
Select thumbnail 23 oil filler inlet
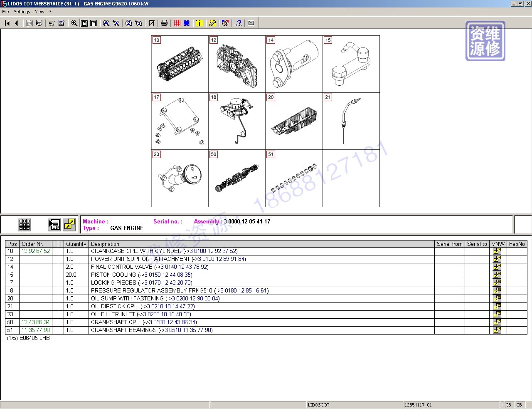click(180, 178)
